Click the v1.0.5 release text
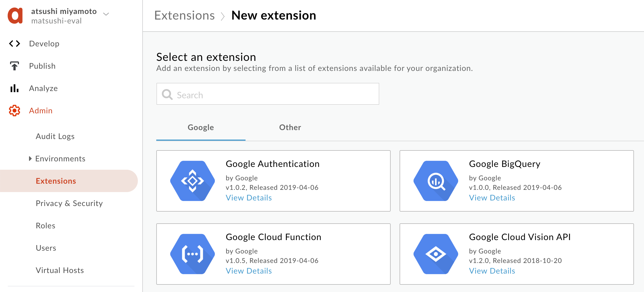The image size is (644, 292). click(272, 260)
